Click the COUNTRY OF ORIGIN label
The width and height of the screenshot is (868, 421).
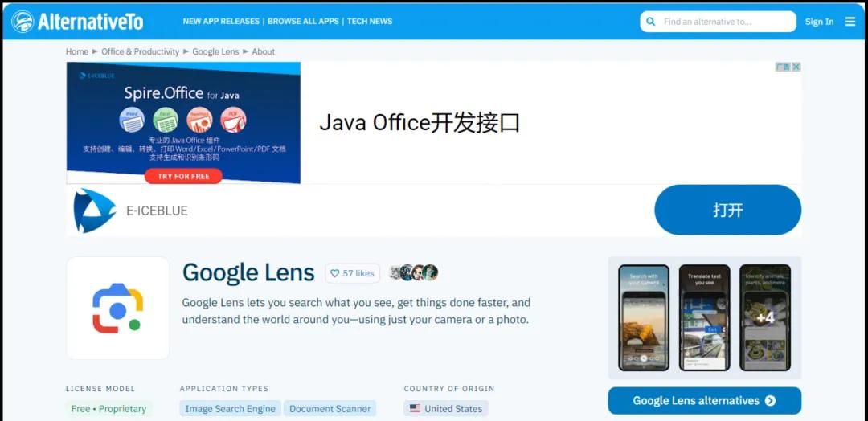point(449,388)
